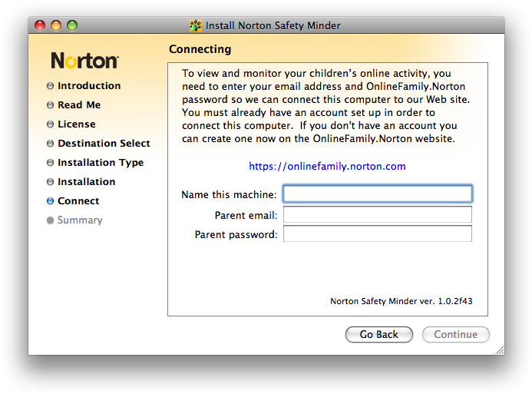Click the Install Norton Safety Minder window title

(273, 26)
